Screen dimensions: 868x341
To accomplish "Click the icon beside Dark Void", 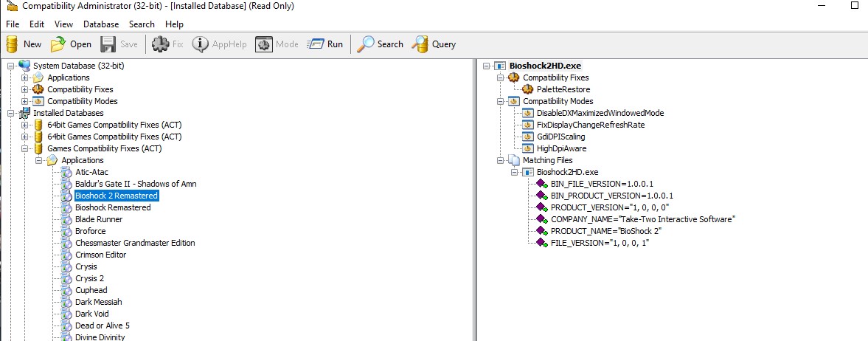I will pos(67,314).
